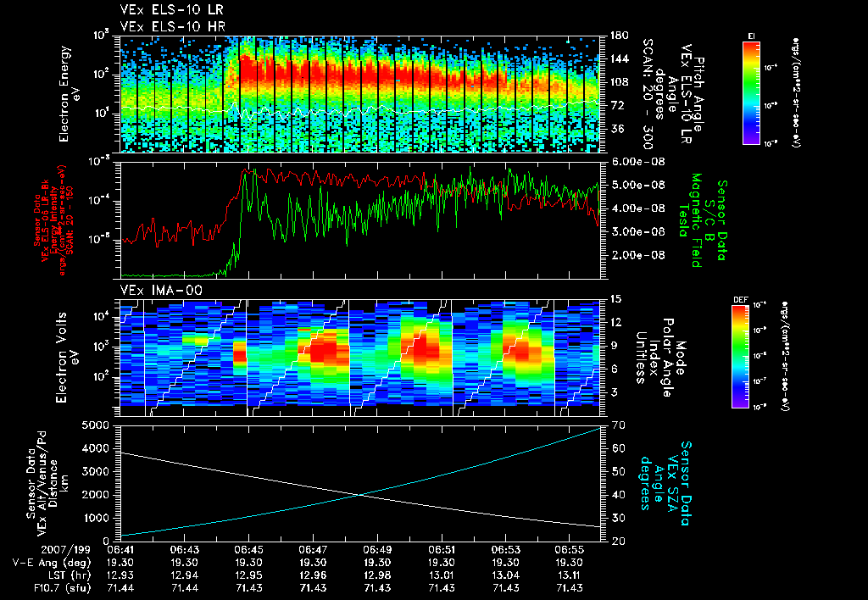Click the 06:47 time tick label
The height and width of the screenshot is (600, 868).
click(313, 550)
